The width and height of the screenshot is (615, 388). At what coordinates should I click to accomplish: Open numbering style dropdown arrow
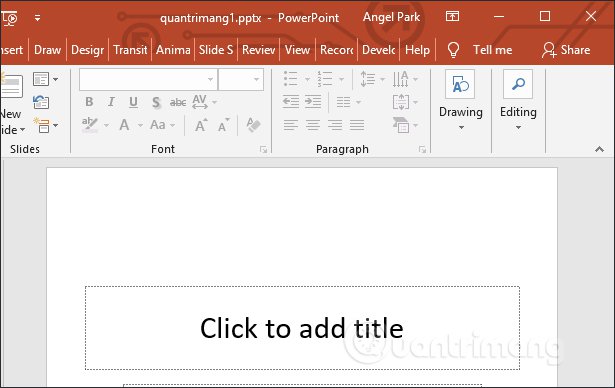point(342,80)
